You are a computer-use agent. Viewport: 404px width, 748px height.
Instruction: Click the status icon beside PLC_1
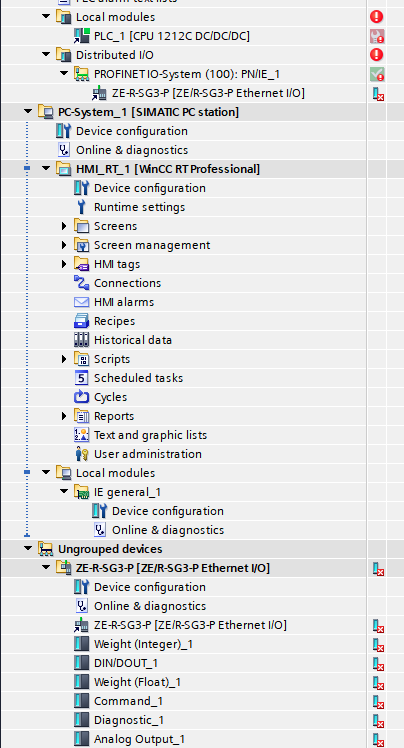tap(377, 36)
